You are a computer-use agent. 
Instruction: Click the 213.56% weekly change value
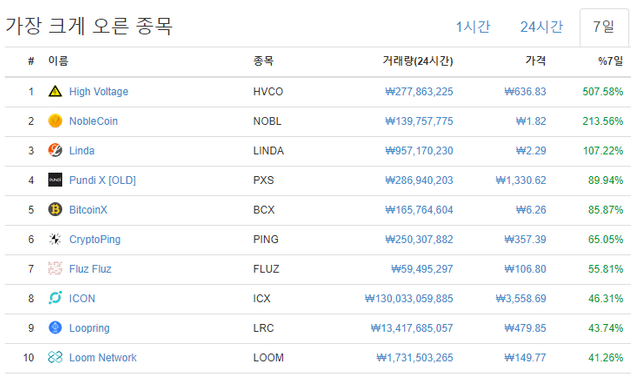pyautogui.click(x=602, y=121)
